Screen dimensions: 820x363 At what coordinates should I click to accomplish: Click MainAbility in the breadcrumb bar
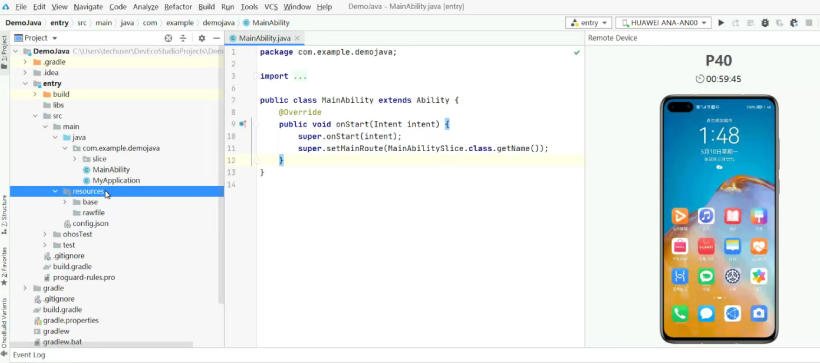[x=266, y=23]
